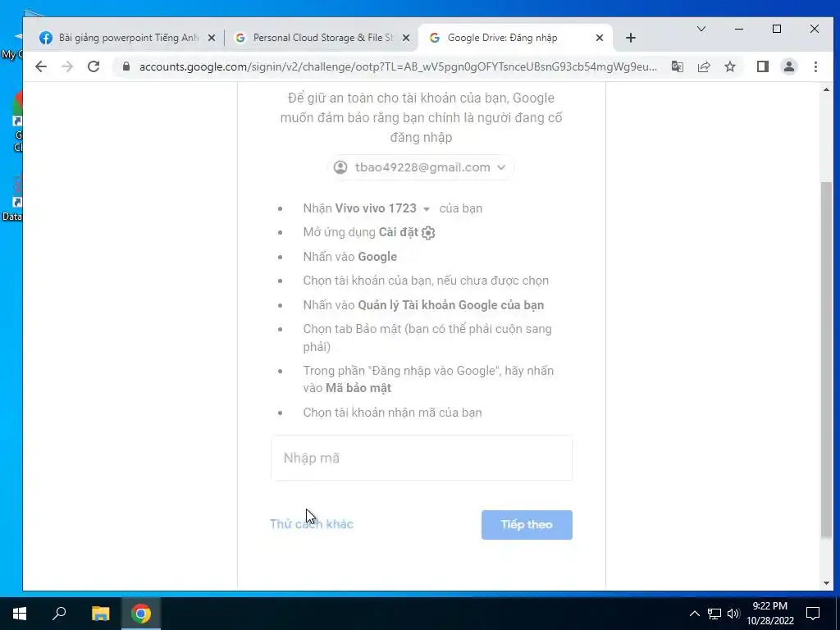This screenshot has width=840, height=630.
Task: Close the Google Drive Đăng nhập tab
Action: click(x=600, y=38)
